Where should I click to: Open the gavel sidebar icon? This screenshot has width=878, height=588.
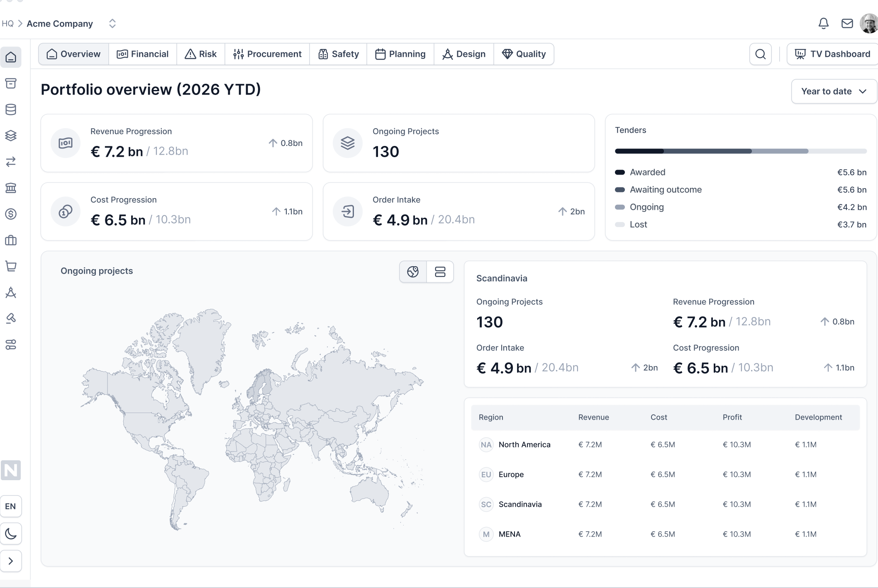11,318
